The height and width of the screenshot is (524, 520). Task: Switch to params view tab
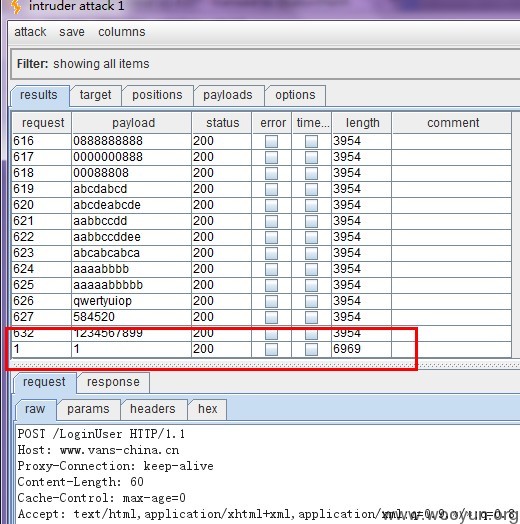pos(88,409)
